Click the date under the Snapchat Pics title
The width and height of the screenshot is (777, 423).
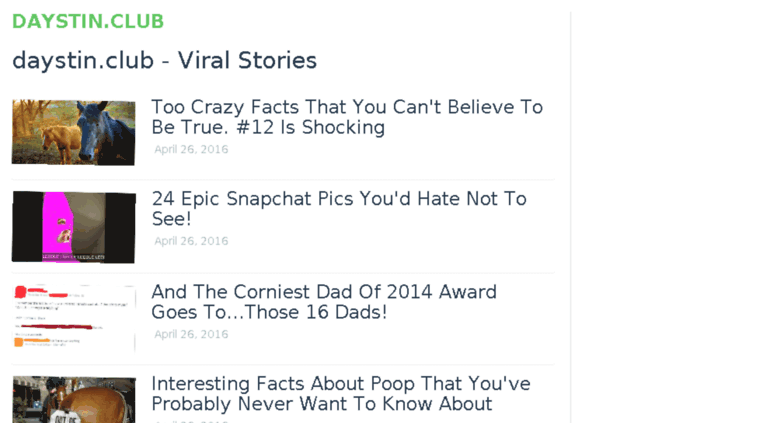point(191,241)
